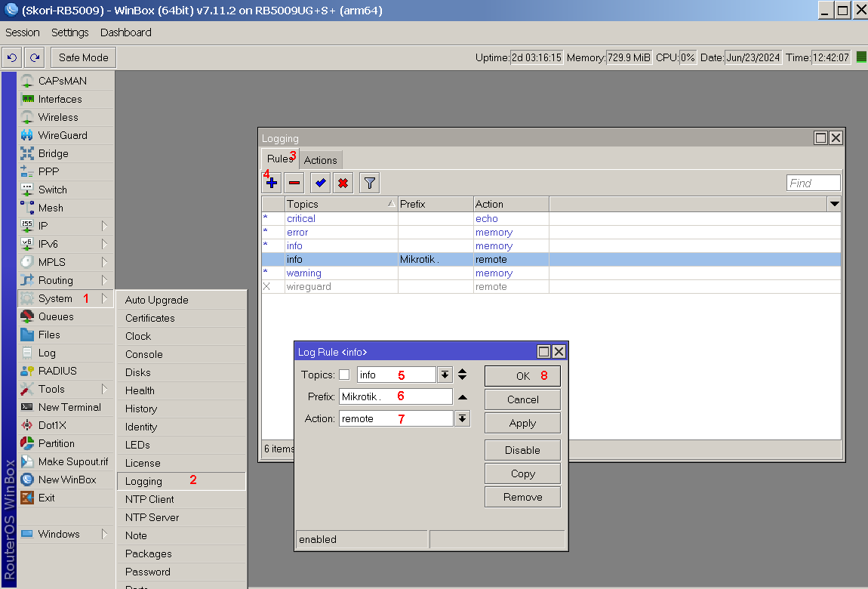This screenshot has width=868, height=589.
Task: Open the column selector dropdown in Logging table
Action: pyautogui.click(x=834, y=204)
